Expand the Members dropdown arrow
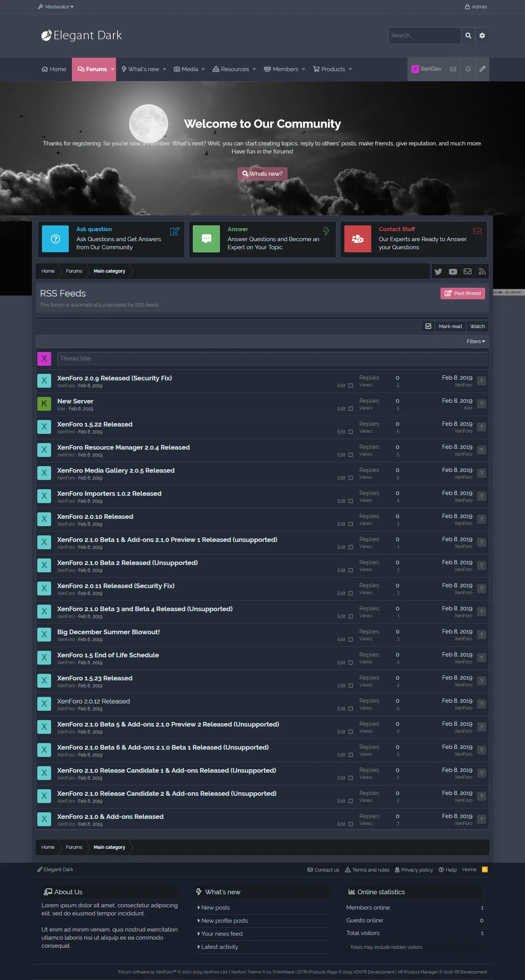525x980 pixels. point(304,69)
